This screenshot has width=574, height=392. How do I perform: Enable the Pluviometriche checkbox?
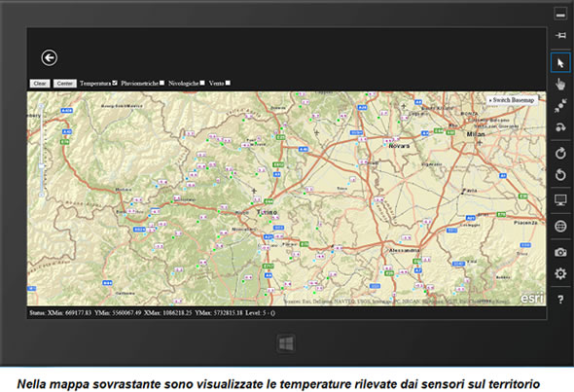161,83
